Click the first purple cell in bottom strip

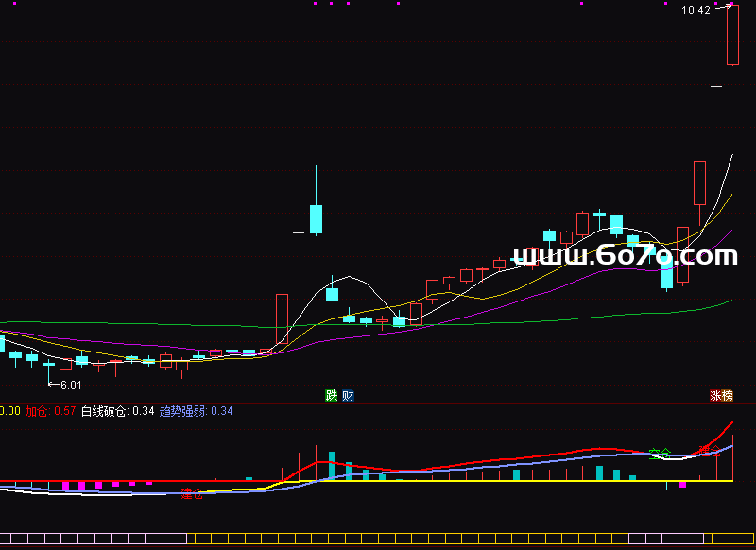(6, 540)
